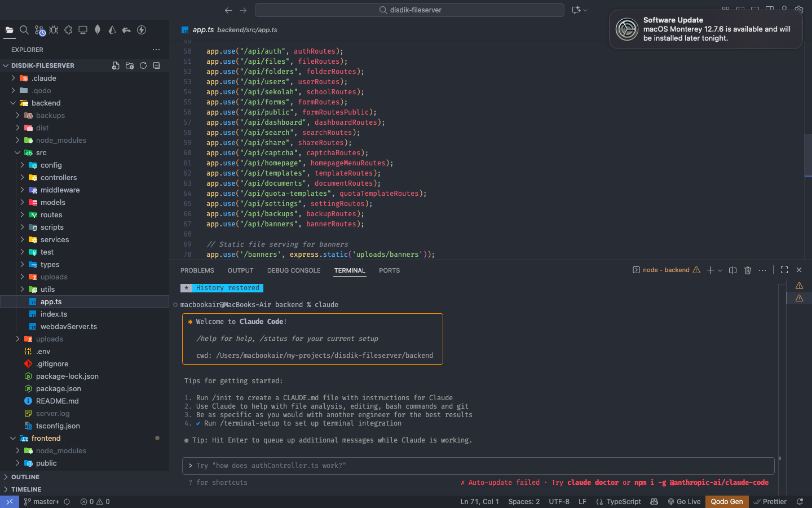Open the Extensions view
812x508 pixels.
tap(68, 30)
